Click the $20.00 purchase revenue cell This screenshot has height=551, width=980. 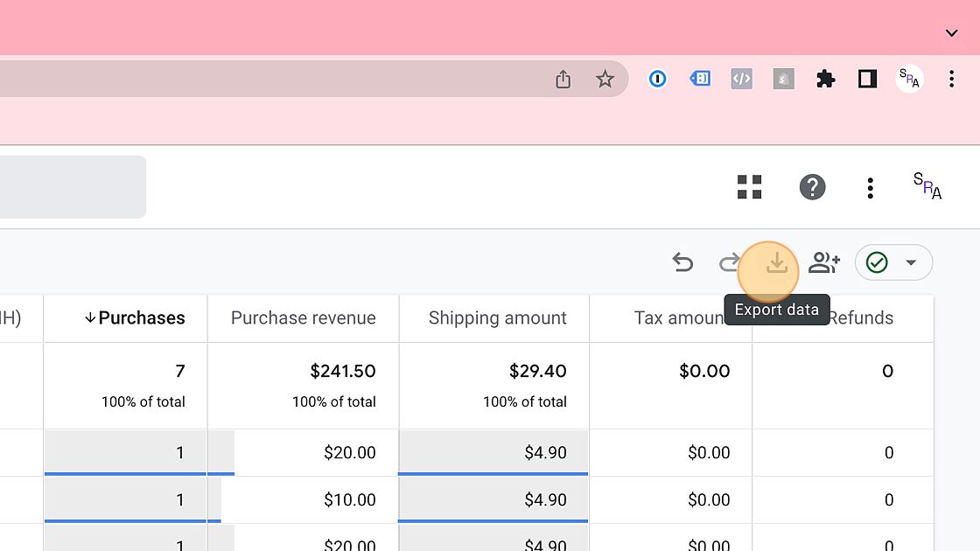click(x=349, y=453)
